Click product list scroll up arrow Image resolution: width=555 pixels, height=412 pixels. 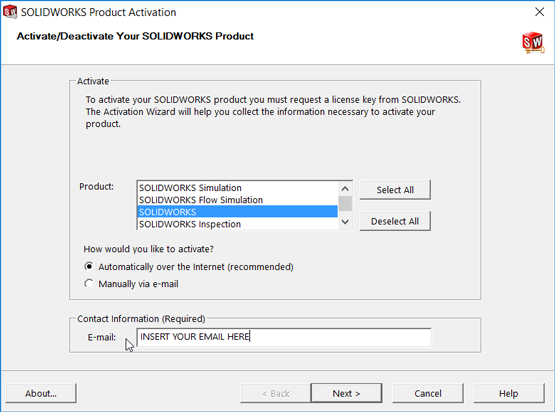point(345,189)
